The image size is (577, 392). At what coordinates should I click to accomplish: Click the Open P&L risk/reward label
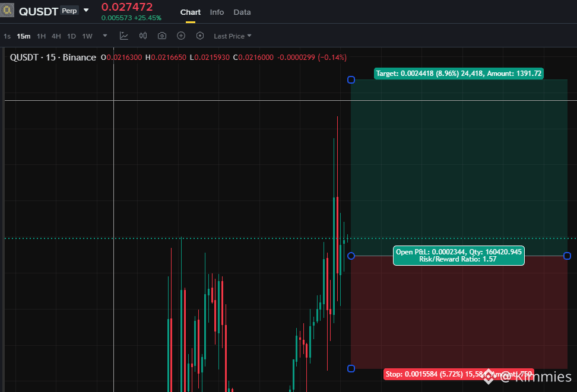458,256
